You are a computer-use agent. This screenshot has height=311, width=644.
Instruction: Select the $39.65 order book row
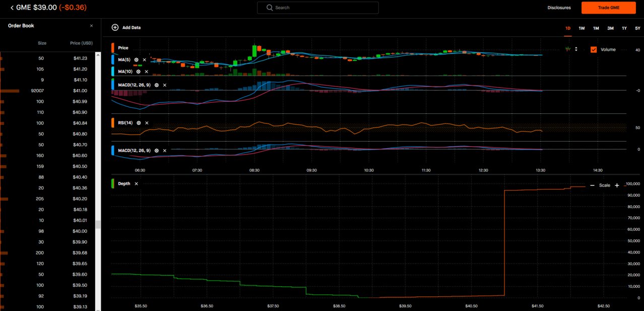(47, 264)
